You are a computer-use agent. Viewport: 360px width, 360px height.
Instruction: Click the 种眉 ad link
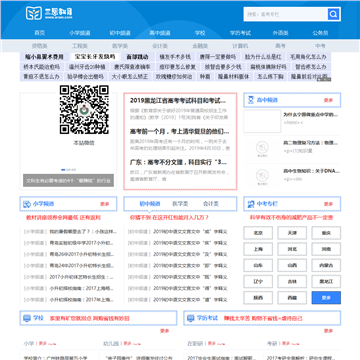205,76
